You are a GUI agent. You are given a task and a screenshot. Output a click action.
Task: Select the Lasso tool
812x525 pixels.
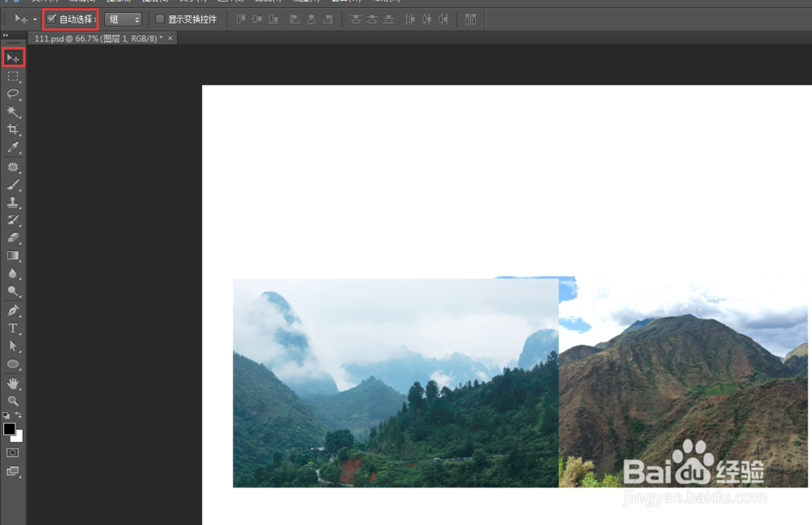[x=12, y=94]
